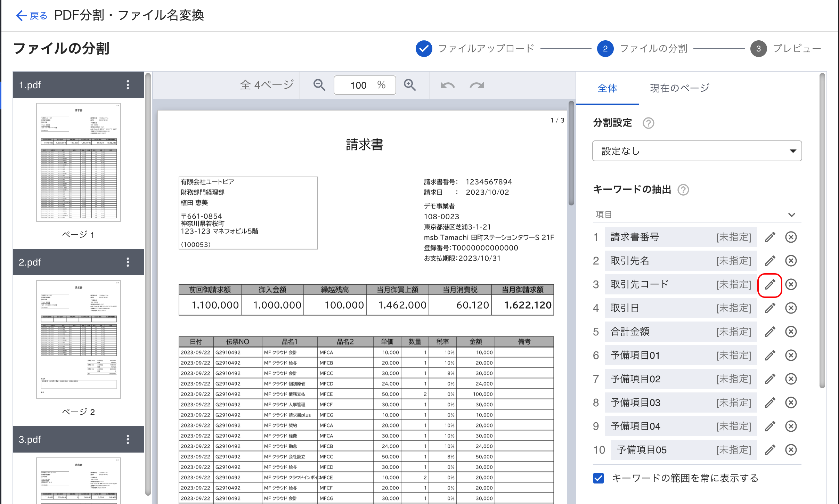Click help icon next to 分割設定
The width and height of the screenshot is (839, 504).
tap(648, 123)
